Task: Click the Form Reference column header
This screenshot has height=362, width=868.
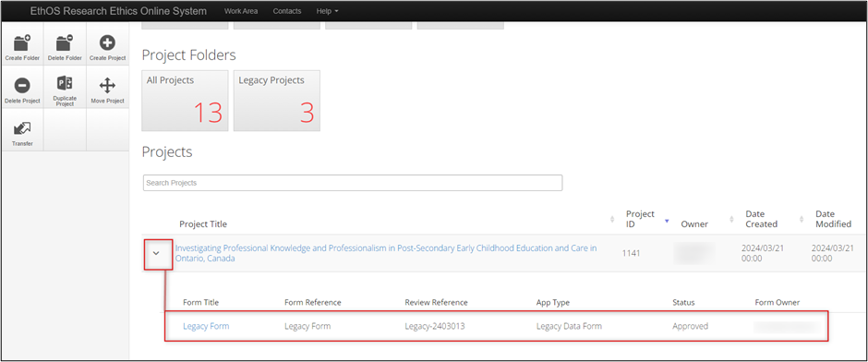Action: pyautogui.click(x=313, y=302)
